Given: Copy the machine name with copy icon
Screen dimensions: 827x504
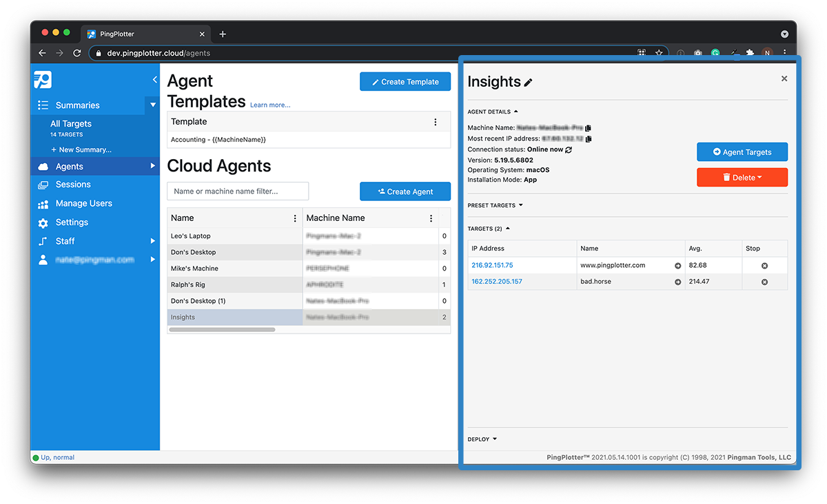Looking at the screenshot, I should 588,128.
